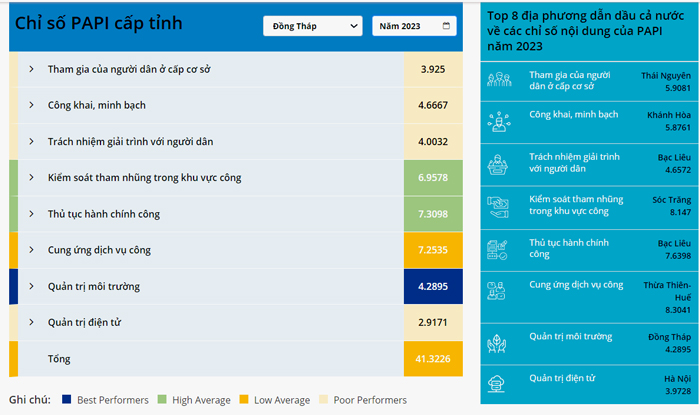The width and height of the screenshot is (700, 415).
Task: Click the Thủ tục hành chính công icon
Action: click(x=497, y=248)
